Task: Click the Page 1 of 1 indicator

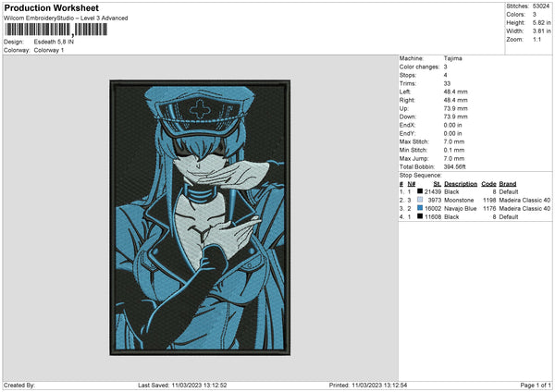Action: [536, 386]
